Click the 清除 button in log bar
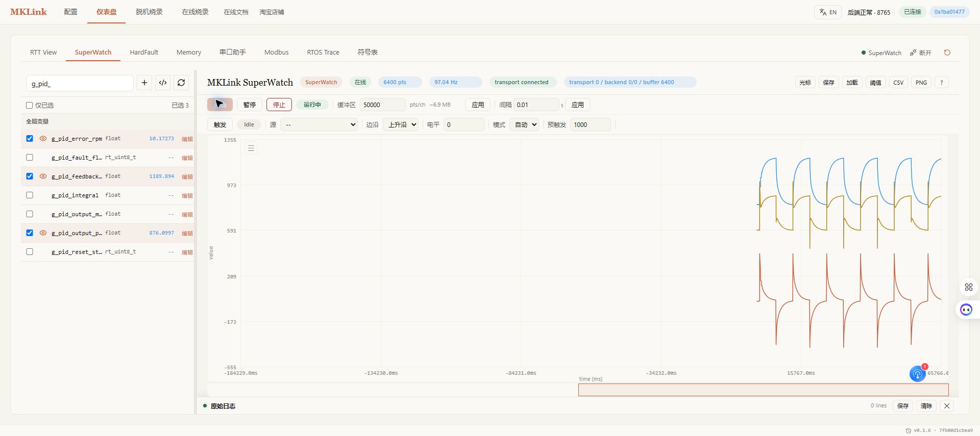Screen dimensions: 980x436 point(926,406)
